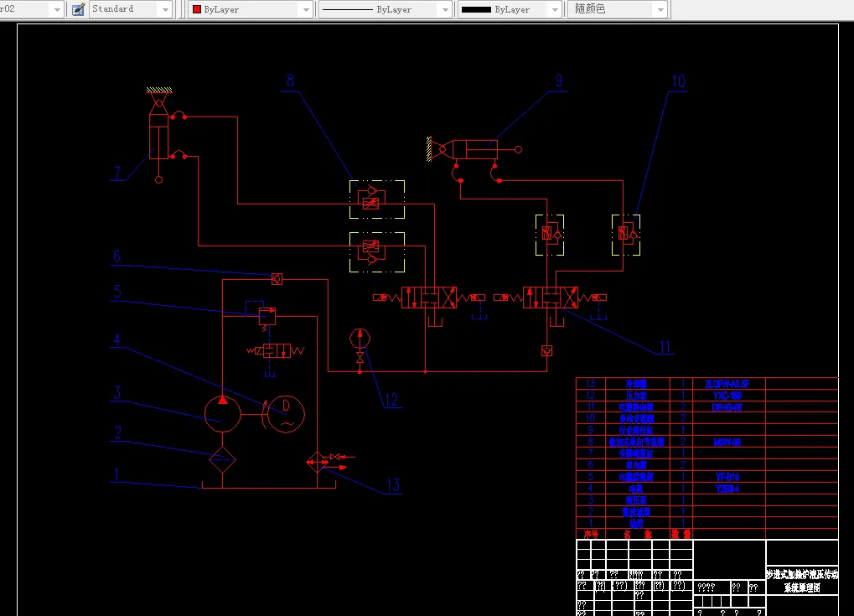Image resolution: width=854 pixels, height=616 pixels.
Task: Click the linetype line preview sample
Action: tap(348, 9)
